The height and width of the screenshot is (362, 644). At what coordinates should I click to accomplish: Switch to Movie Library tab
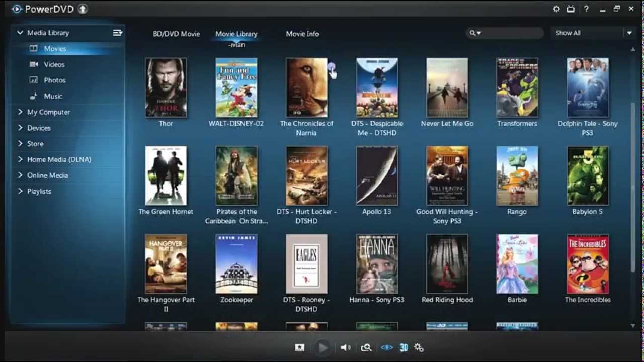tap(236, 34)
